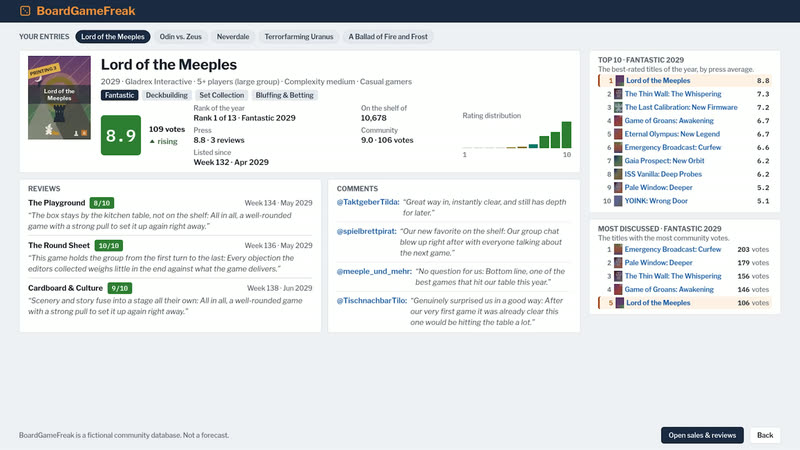Click thumbnail icon beside ISS Vanilla: Deep Probes
The height and width of the screenshot is (450, 800).
[618, 174]
